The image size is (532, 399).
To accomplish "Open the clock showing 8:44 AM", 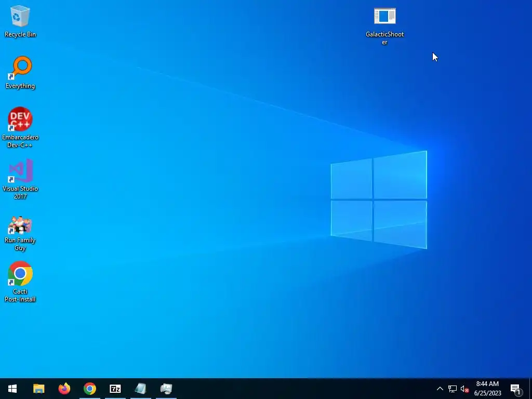I will point(487,389).
